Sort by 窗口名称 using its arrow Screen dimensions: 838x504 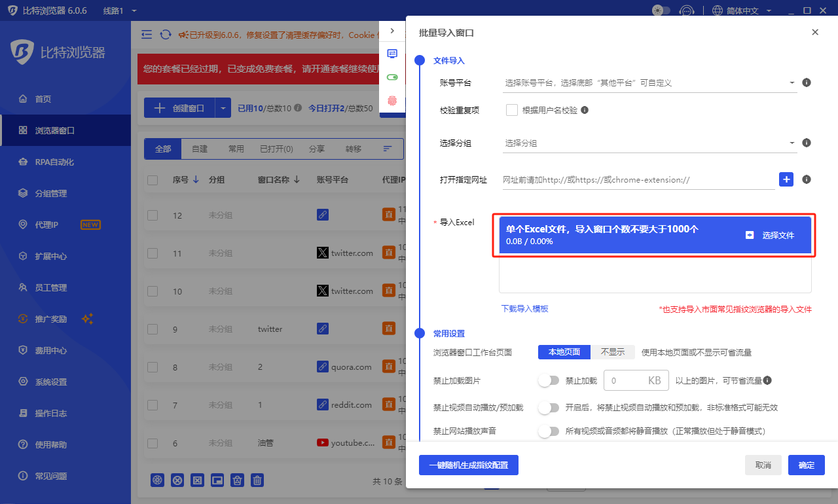pos(297,180)
